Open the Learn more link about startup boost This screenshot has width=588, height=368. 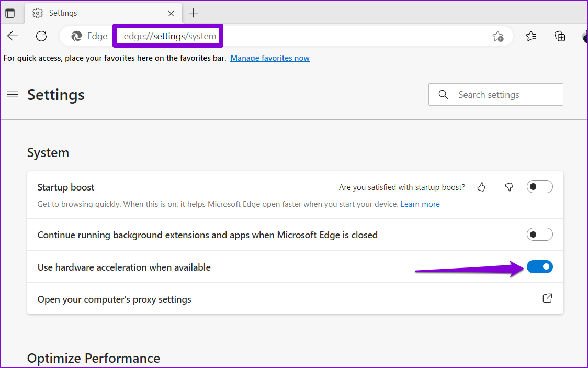point(420,204)
